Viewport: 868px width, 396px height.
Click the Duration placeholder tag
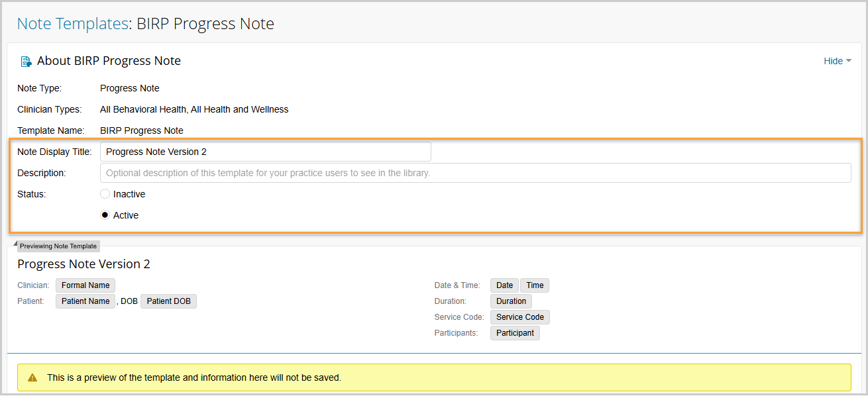click(x=511, y=301)
